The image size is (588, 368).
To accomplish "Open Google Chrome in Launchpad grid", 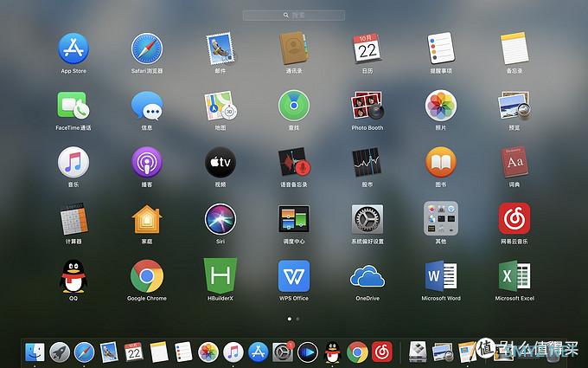I will 147,276.
